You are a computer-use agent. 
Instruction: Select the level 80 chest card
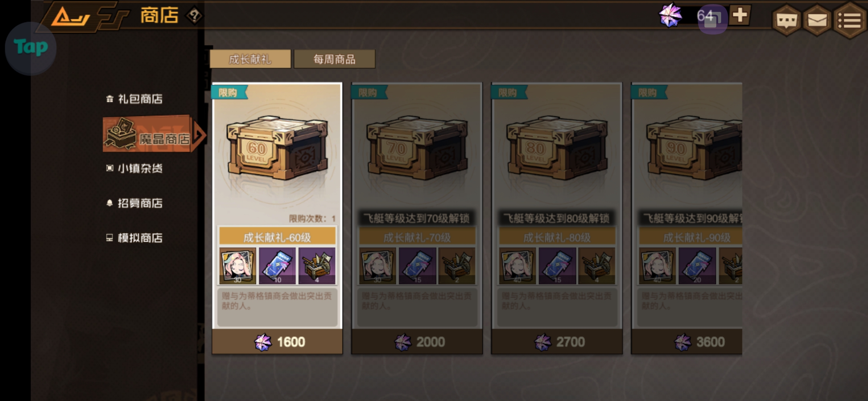pyautogui.click(x=557, y=218)
